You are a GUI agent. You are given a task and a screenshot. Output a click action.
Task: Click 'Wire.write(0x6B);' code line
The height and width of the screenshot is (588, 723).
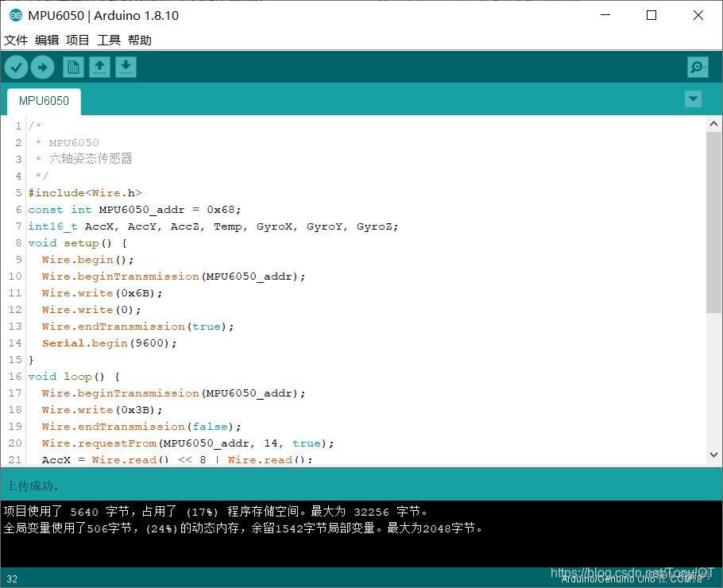pos(102,293)
